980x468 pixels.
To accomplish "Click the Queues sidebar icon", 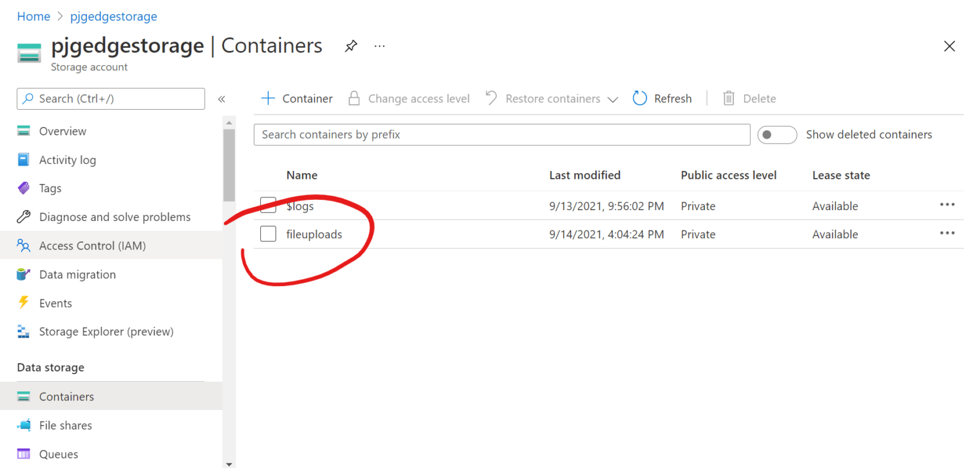I will pos(24,453).
